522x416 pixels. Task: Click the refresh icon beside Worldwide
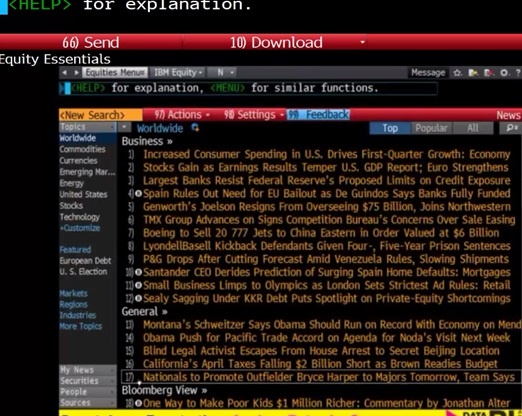coord(195,128)
